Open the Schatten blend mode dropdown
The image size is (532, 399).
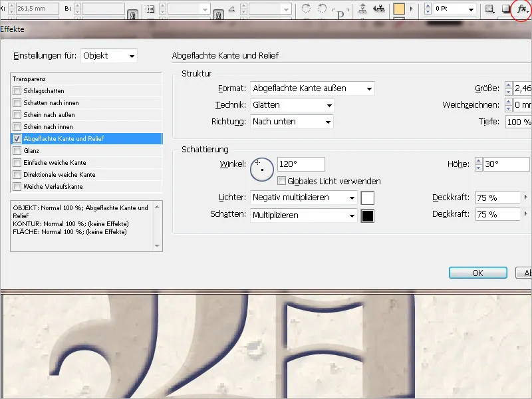(304, 215)
